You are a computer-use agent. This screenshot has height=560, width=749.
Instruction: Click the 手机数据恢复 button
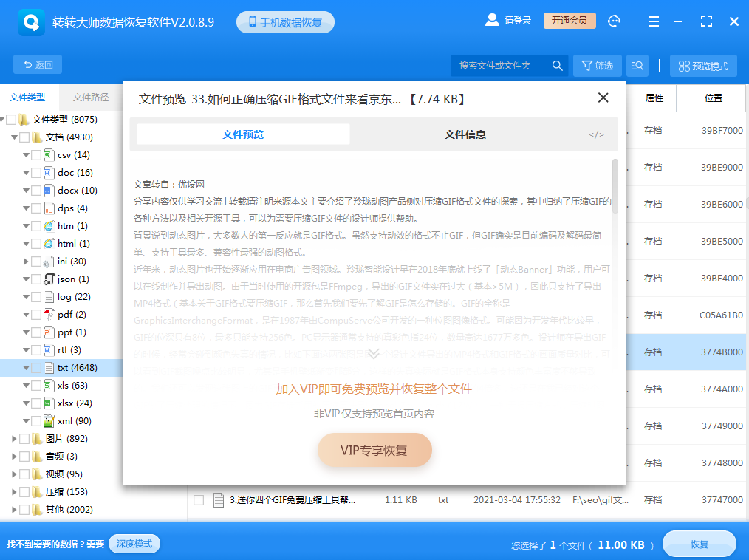pos(285,22)
